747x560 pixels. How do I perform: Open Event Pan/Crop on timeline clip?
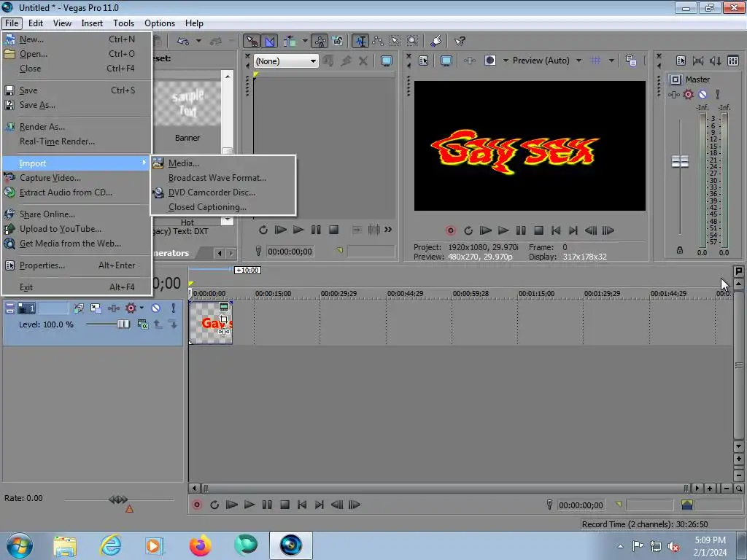[223, 319]
